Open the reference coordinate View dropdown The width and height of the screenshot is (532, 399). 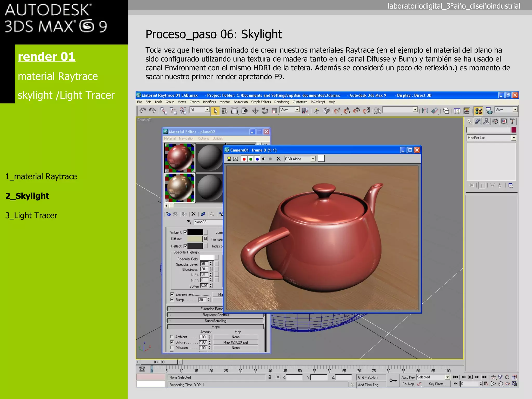coord(290,110)
